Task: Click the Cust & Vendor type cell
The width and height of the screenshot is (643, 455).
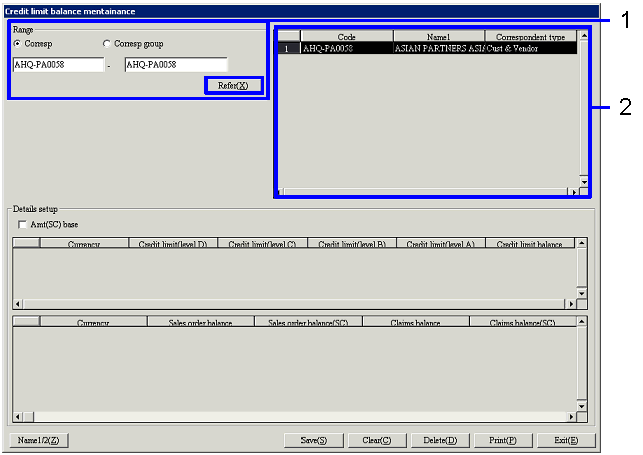Action: 531,48
